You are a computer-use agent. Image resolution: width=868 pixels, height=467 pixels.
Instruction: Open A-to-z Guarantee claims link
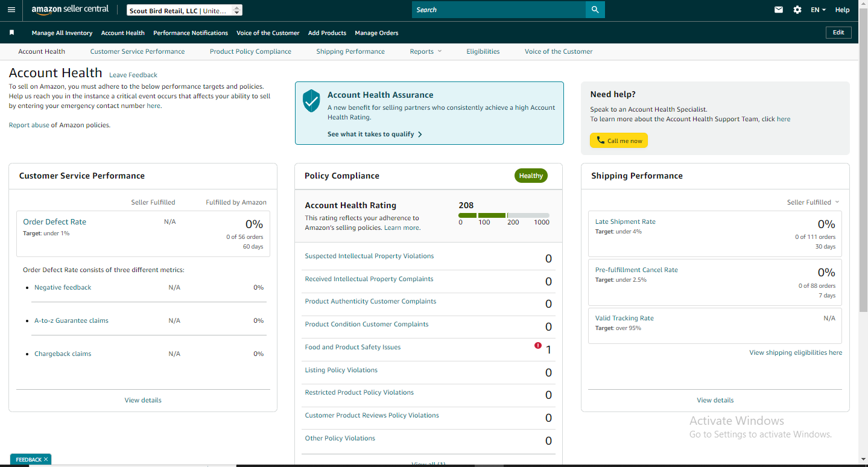coord(71,320)
